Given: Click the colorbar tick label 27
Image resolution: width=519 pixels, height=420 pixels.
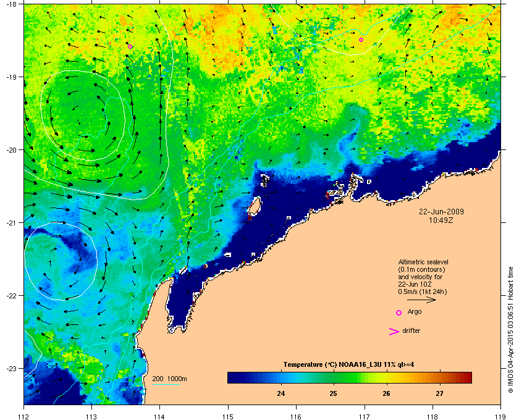Looking at the screenshot, I should [x=439, y=394].
